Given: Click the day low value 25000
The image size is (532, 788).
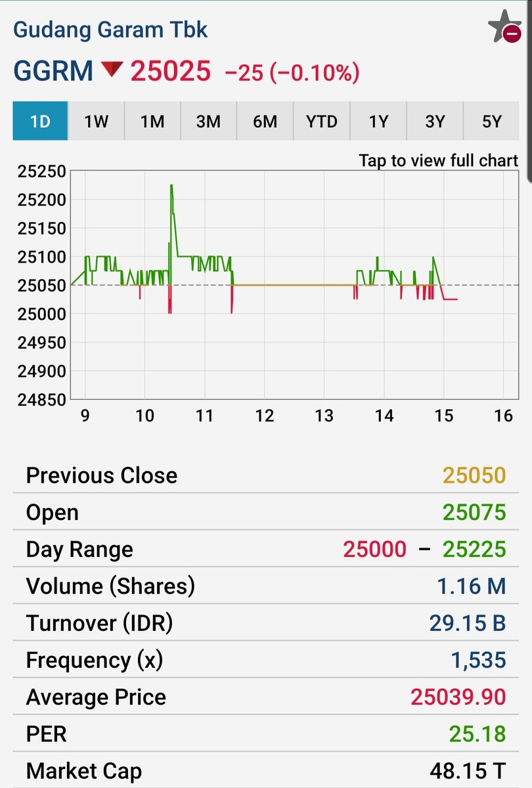Looking at the screenshot, I should coord(374,549).
